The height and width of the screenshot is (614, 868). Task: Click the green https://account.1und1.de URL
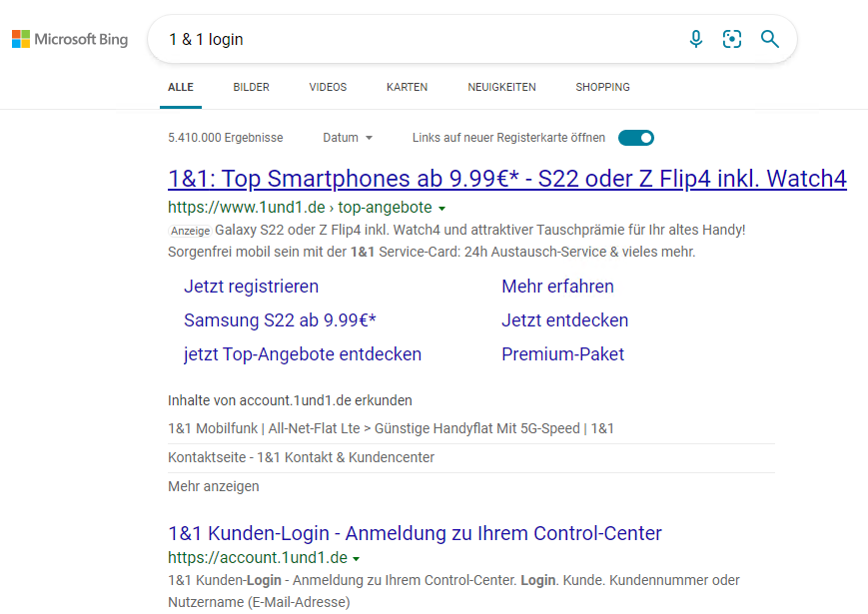pos(258,557)
